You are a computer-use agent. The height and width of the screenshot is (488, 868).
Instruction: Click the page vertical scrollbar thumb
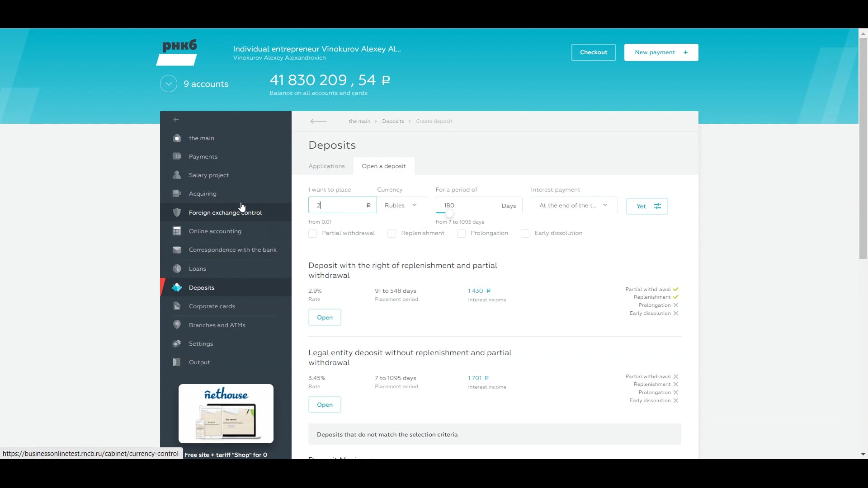(x=863, y=148)
